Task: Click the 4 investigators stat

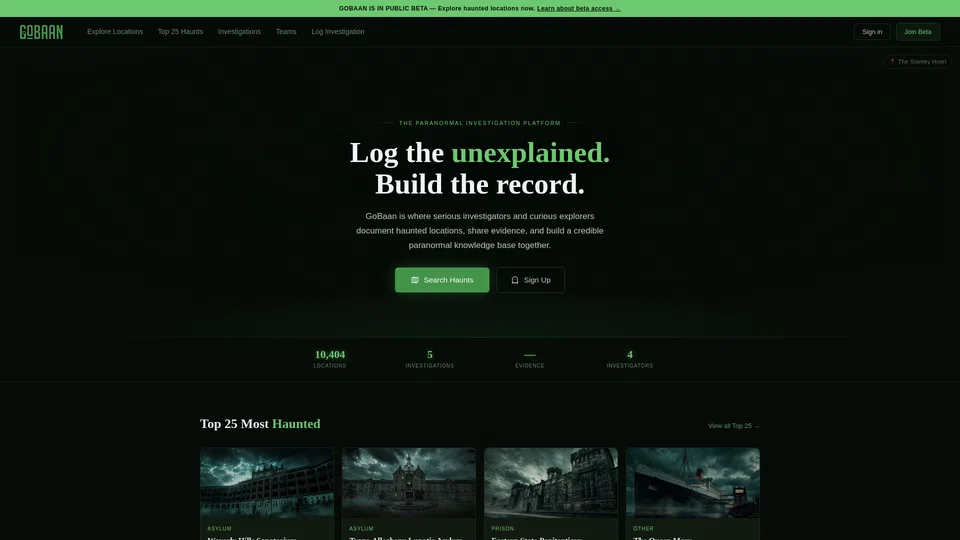Action: tap(630, 359)
